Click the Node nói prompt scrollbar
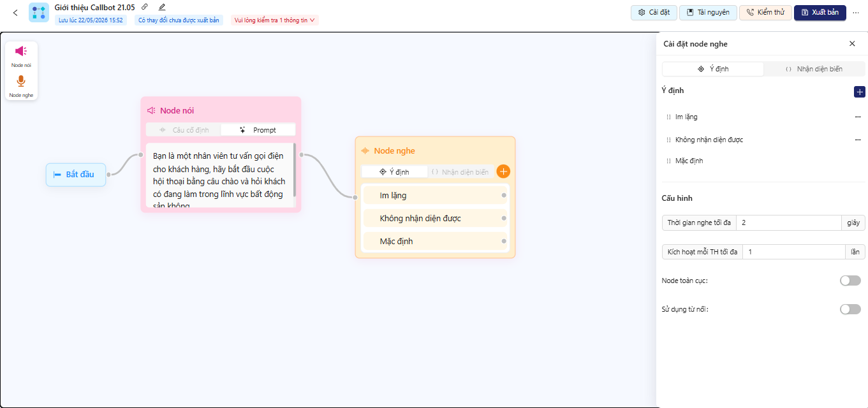Viewport: 868px width, 408px height. coord(294,170)
